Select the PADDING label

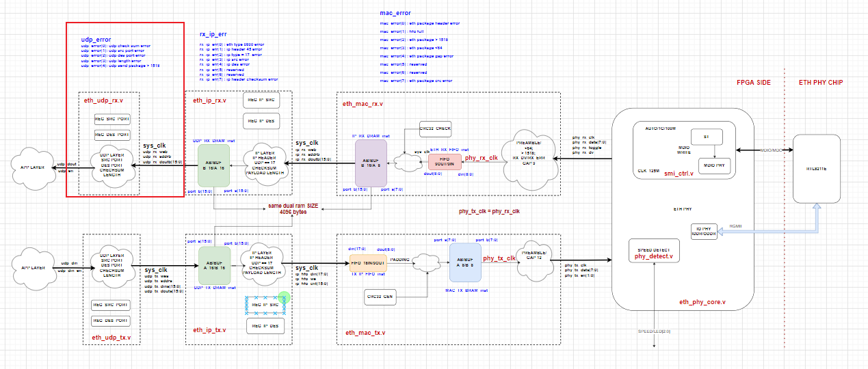point(399,260)
